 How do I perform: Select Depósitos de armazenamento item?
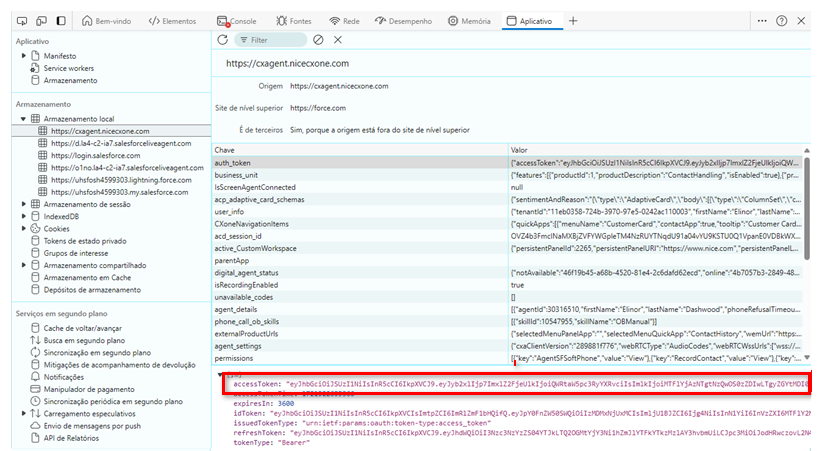coord(92,290)
